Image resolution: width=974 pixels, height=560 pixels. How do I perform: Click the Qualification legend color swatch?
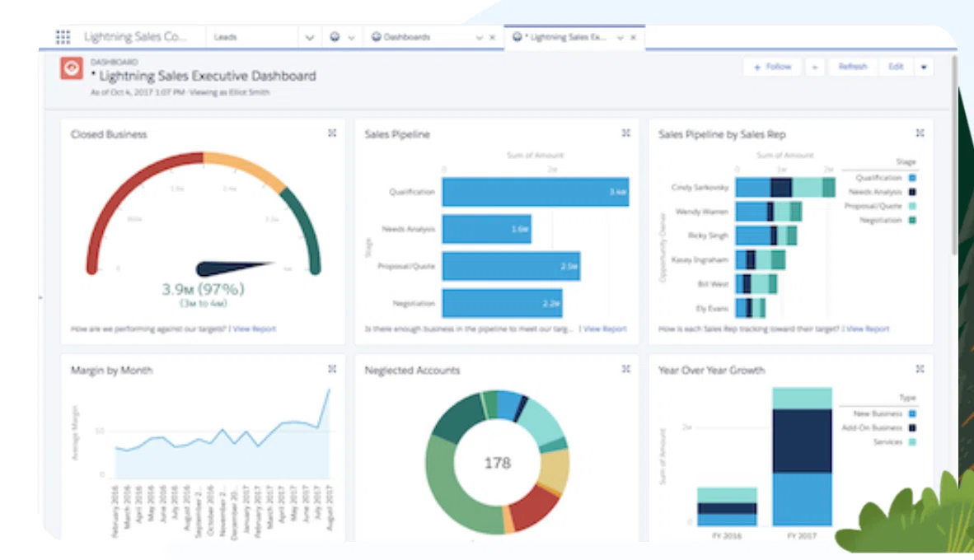coord(912,178)
